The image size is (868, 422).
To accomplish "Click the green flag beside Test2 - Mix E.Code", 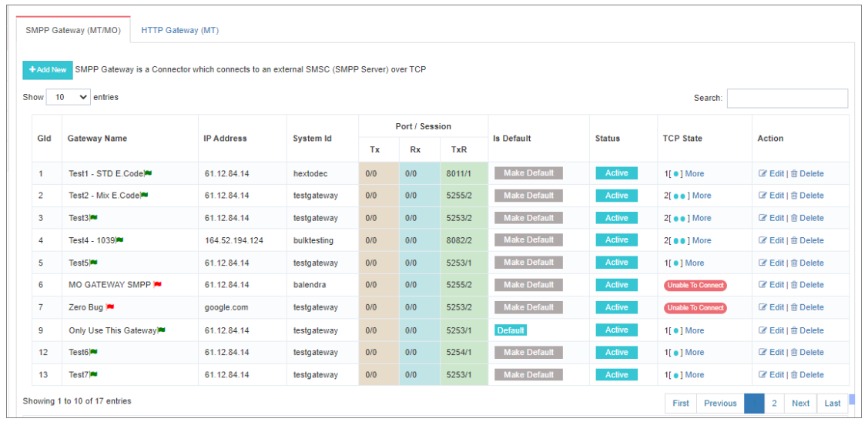I will [x=145, y=196].
